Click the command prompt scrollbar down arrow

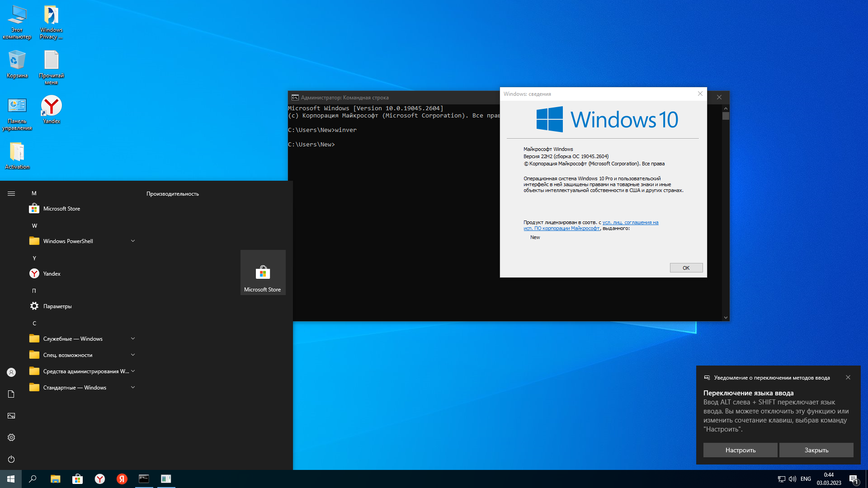click(x=726, y=318)
